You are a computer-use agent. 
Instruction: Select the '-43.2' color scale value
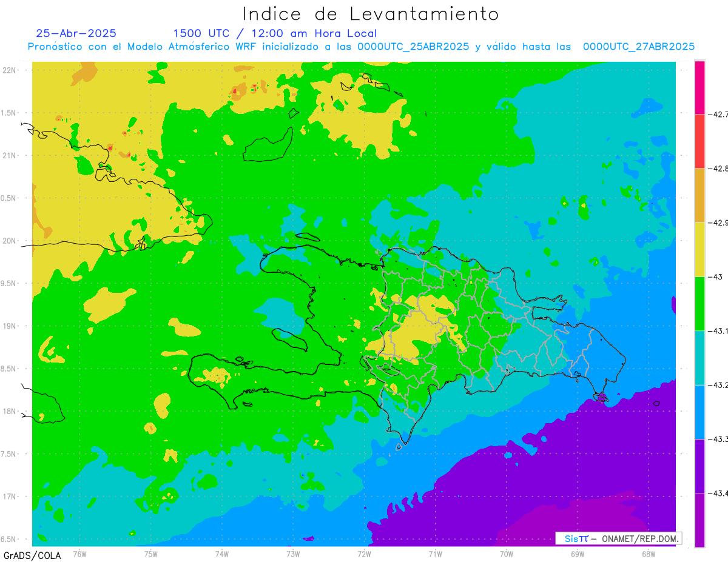click(718, 384)
